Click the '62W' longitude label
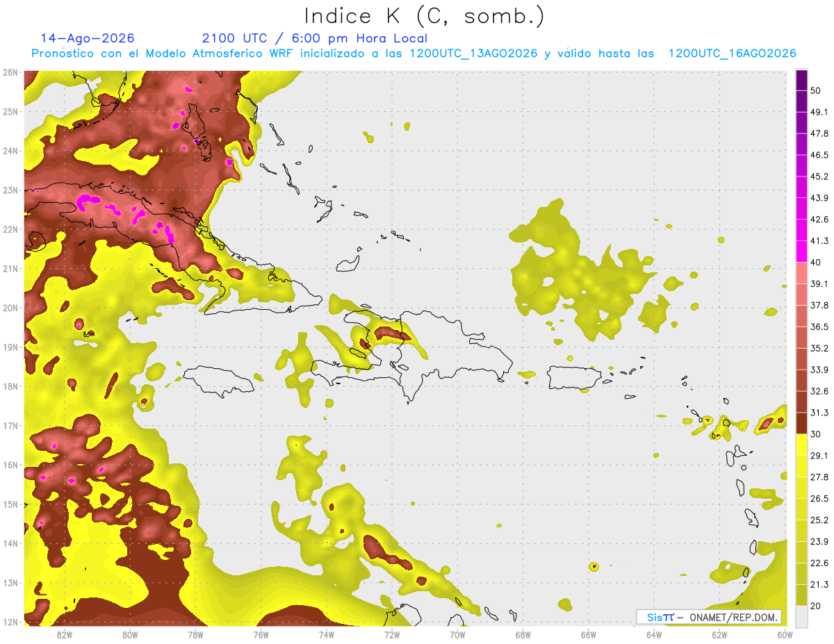834x644 pixels. [719, 634]
